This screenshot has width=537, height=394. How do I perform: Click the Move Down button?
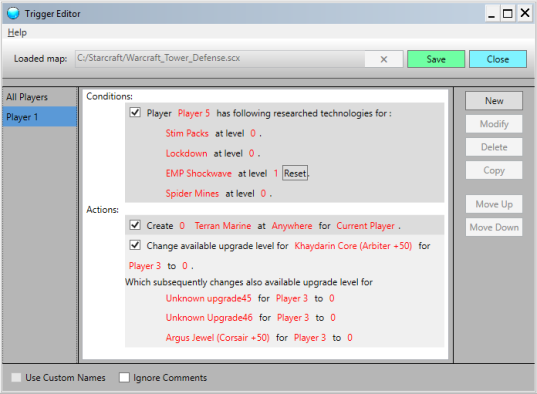tap(494, 227)
